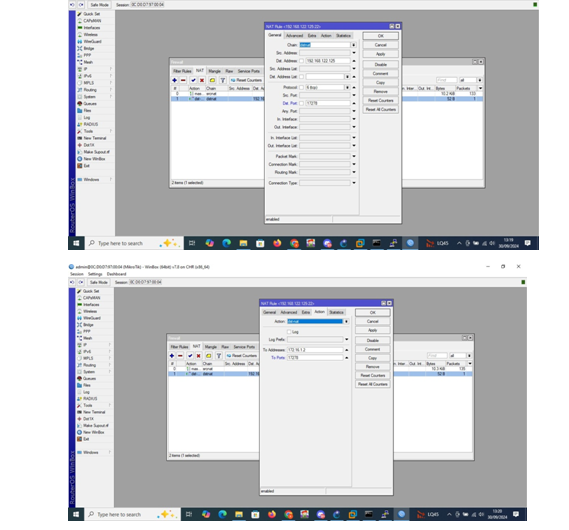Click the Apply button in the dialog showing To Addresses

373,330
